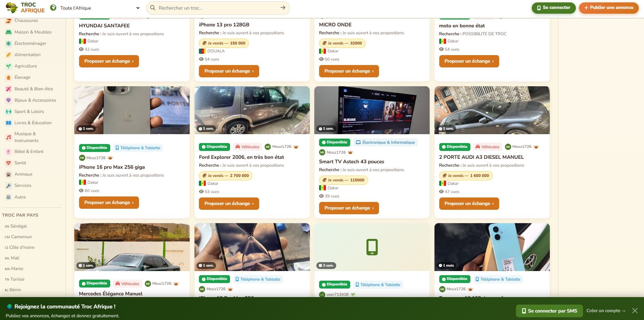
Task: Filter by country Mali
Action: tap(12, 258)
